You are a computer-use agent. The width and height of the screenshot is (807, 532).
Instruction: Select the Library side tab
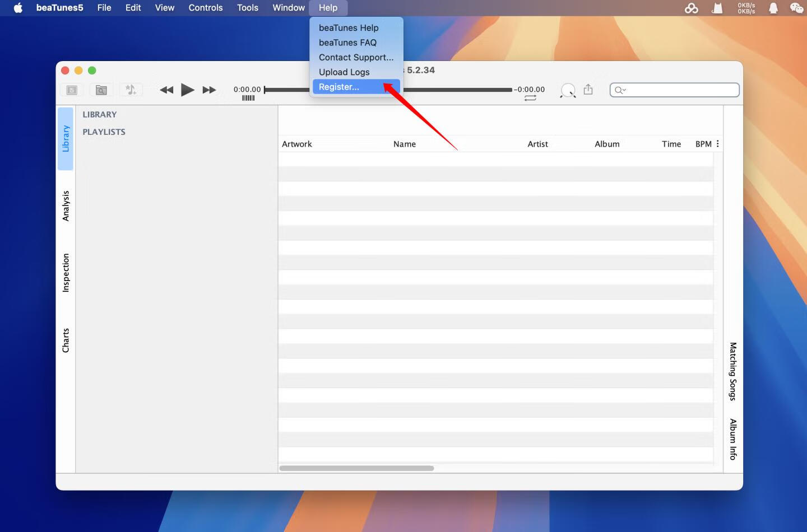(66, 138)
